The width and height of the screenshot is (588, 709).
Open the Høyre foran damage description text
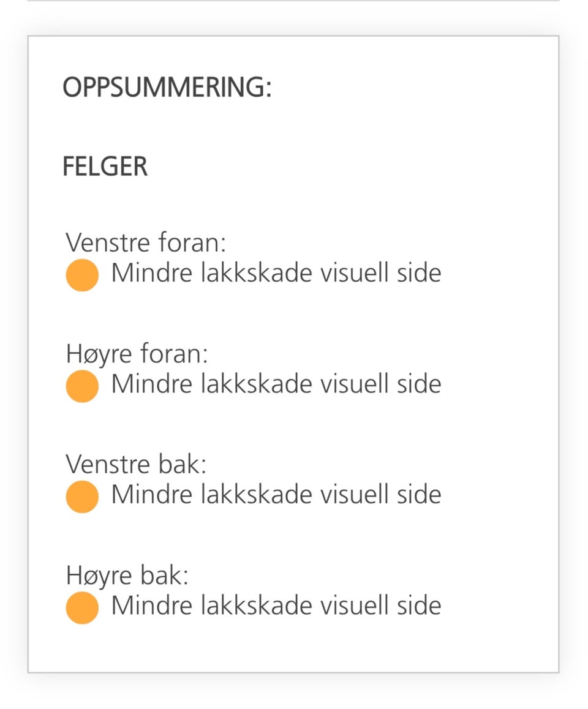[x=276, y=384]
